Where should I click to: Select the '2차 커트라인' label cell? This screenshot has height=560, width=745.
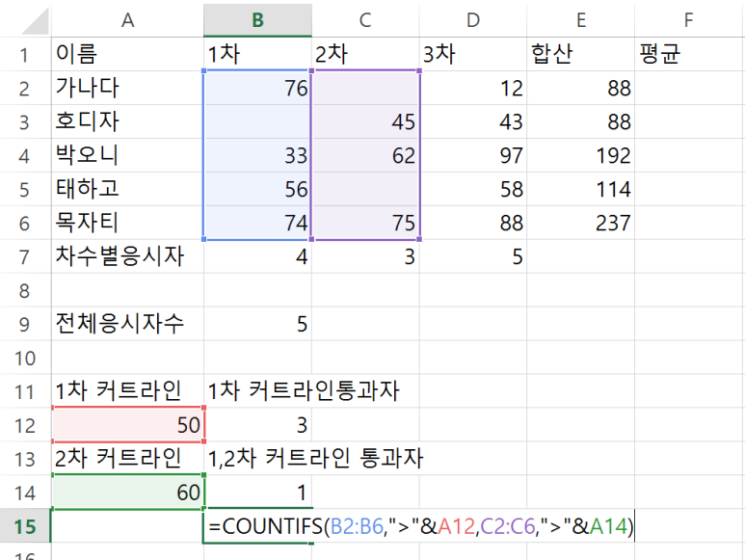coord(127,460)
